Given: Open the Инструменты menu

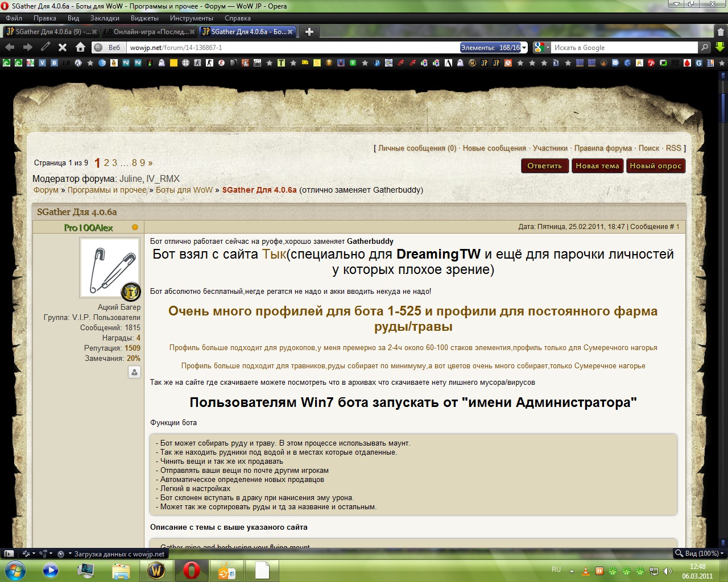Looking at the screenshot, I should point(191,18).
